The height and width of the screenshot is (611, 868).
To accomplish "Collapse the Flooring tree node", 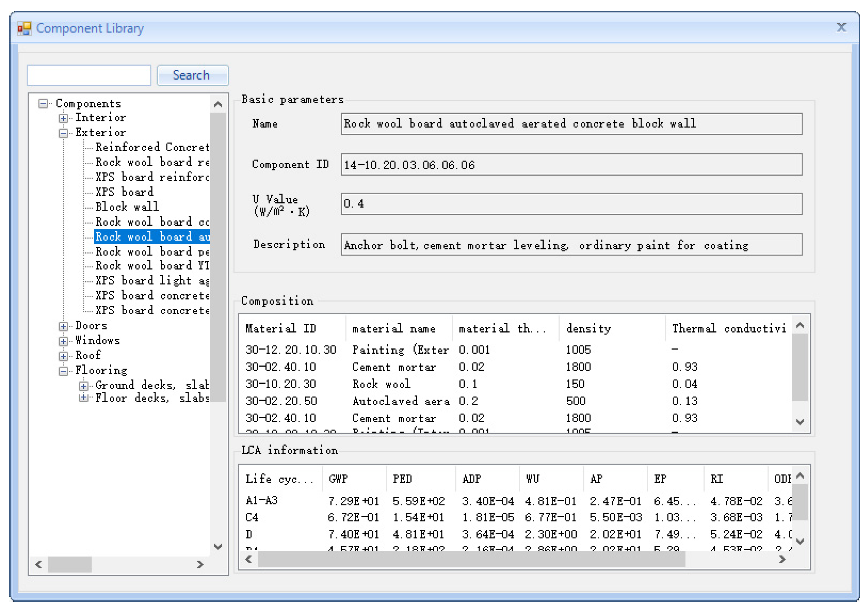I will coord(64,371).
